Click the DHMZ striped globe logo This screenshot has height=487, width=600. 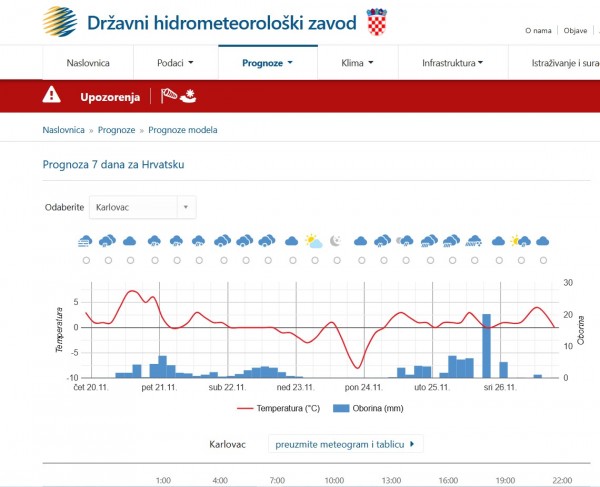click(x=60, y=21)
